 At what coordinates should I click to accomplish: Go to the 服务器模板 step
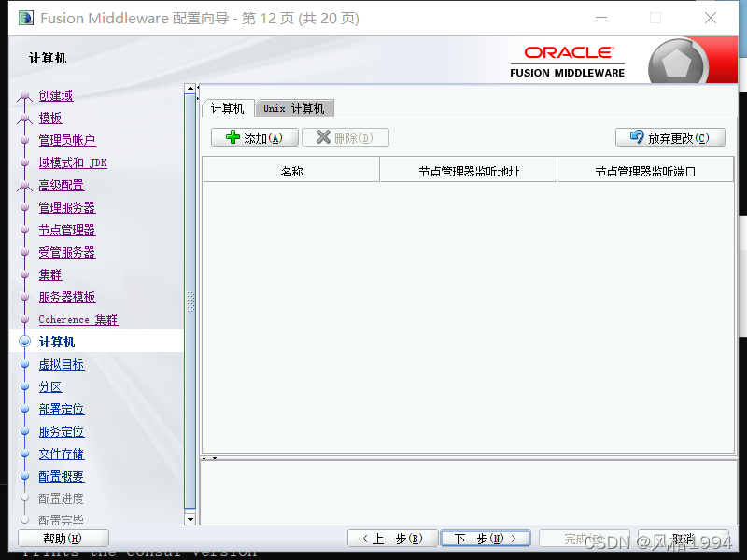tap(67, 297)
